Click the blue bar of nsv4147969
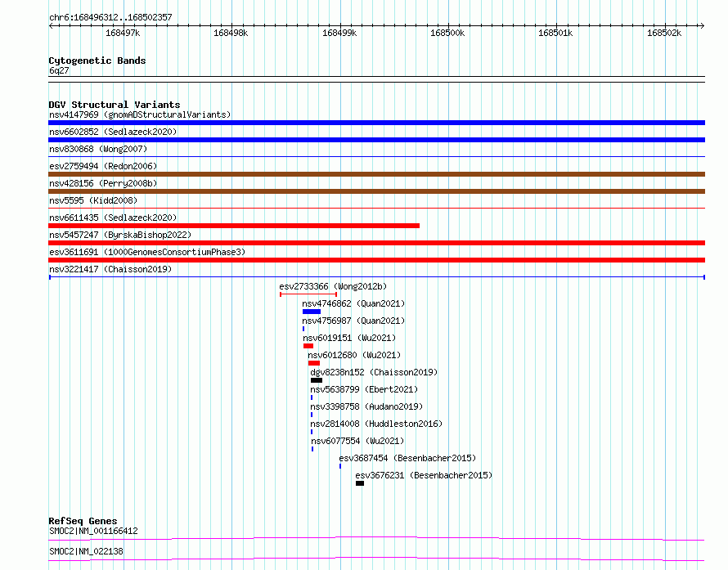 376,123
